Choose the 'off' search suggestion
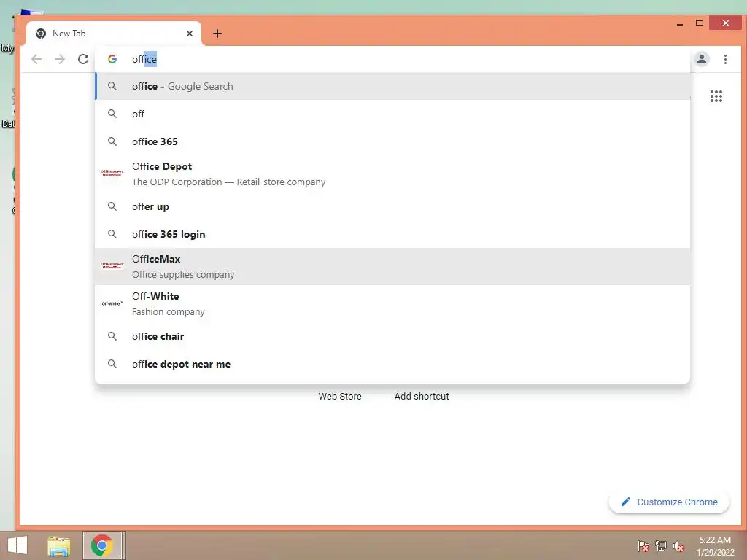Screen dimensions: 747x560 coord(392,114)
